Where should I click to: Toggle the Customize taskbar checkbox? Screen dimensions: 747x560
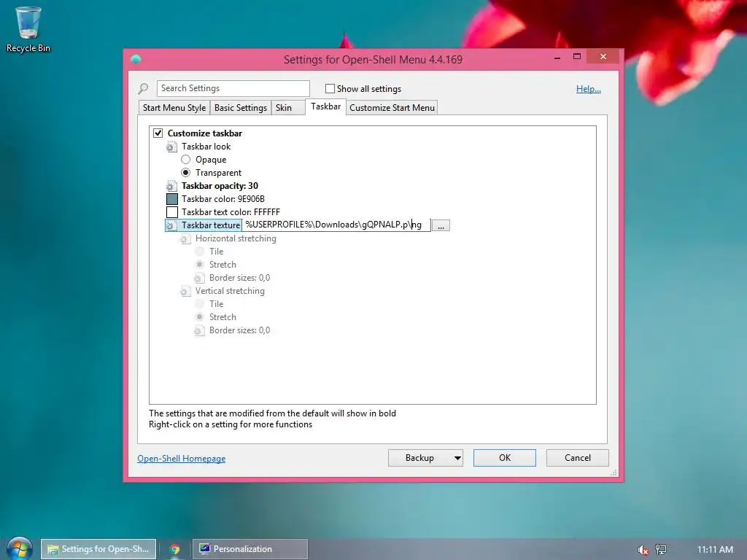pos(158,133)
